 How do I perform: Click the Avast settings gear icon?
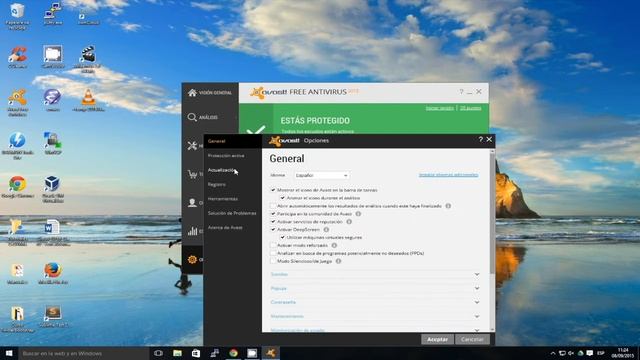point(192,259)
